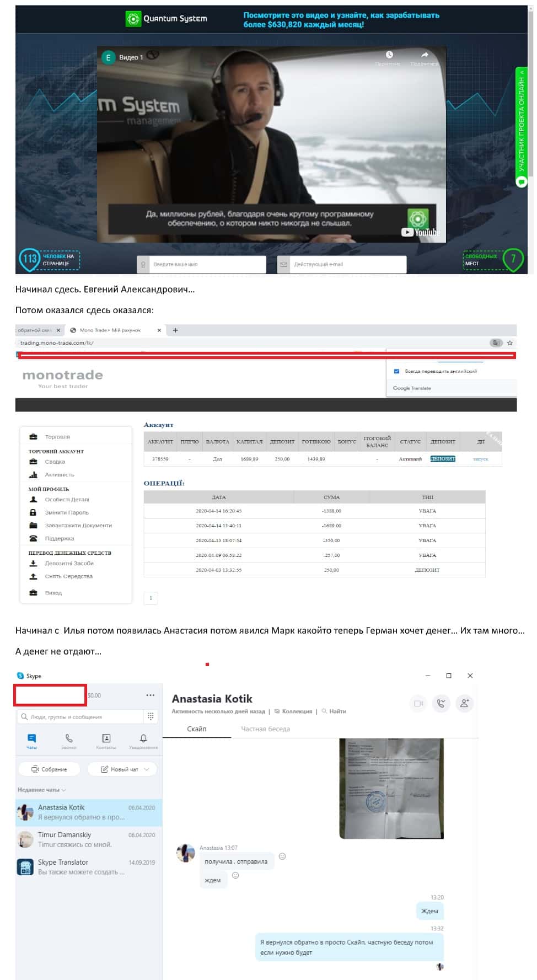Viewport: 537px width, 980px height.
Task: Open the Skype dial pad
Action: [151, 716]
